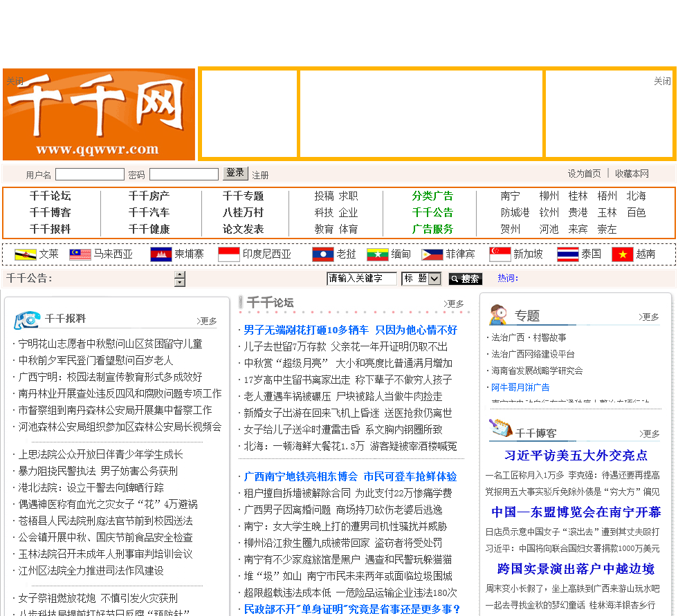Open 更多 in 千千博客 section
Screen dimensions: 678x616
pyautogui.click(x=650, y=433)
